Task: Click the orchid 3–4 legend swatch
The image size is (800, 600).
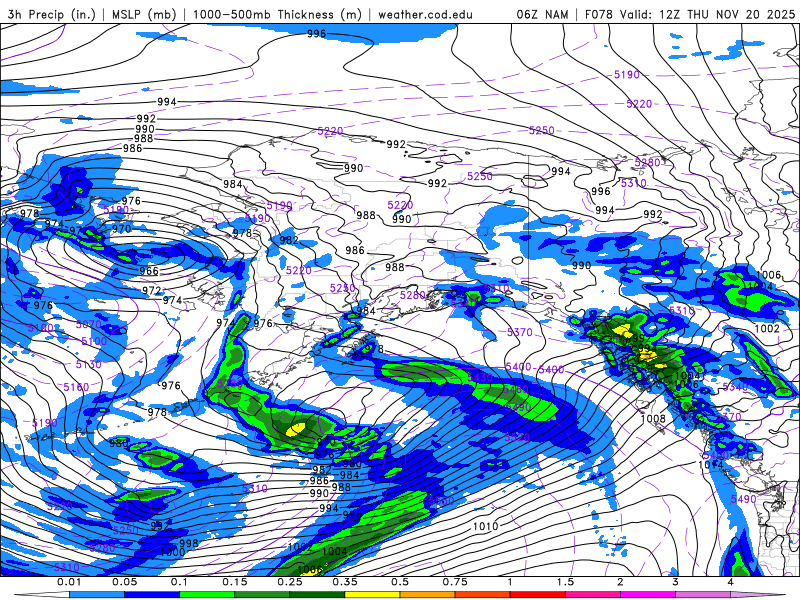Action: pos(703,595)
